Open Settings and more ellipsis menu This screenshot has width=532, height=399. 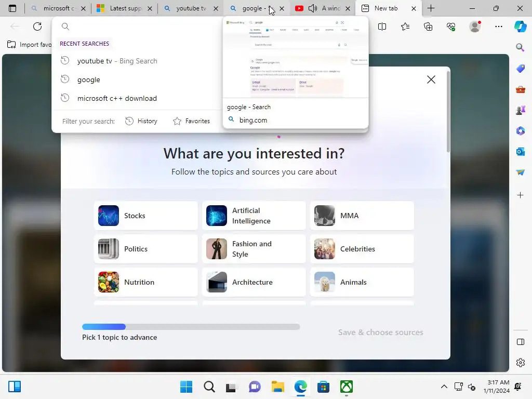pos(498,26)
